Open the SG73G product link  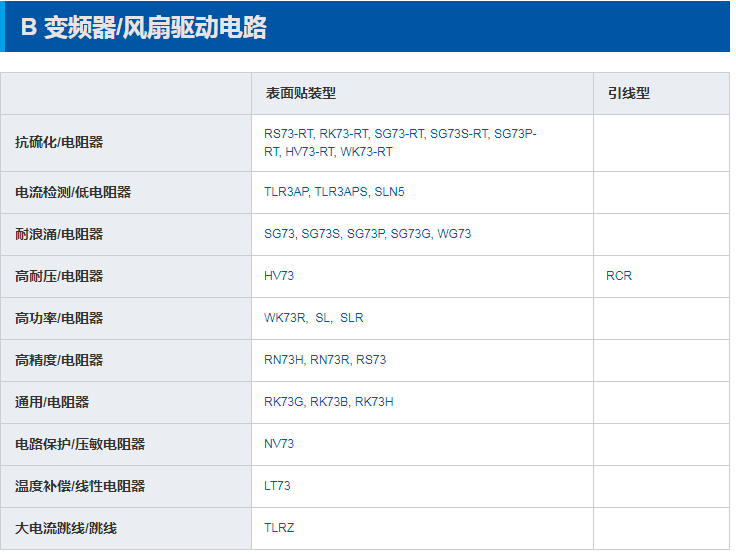coord(410,234)
